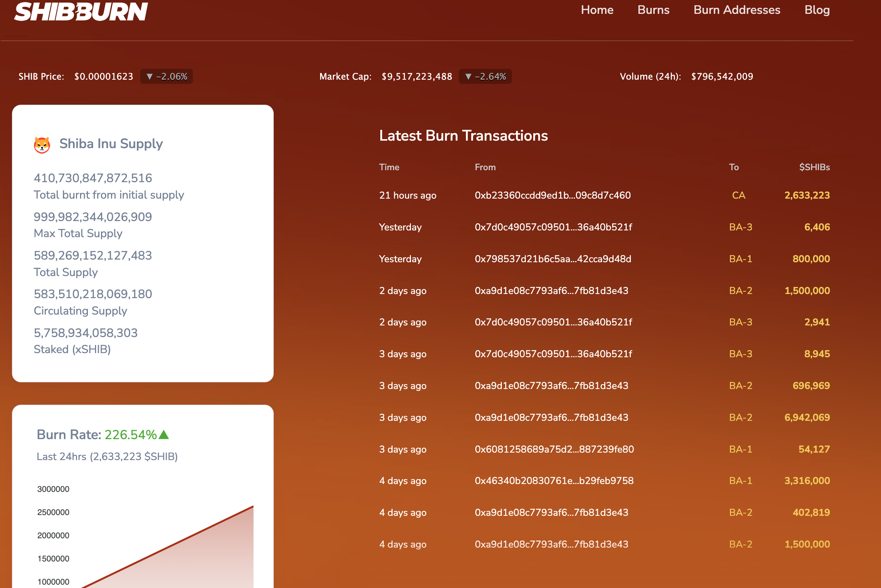Click the 6,942,069 burn amount
The height and width of the screenshot is (588, 881).
tap(807, 417)
